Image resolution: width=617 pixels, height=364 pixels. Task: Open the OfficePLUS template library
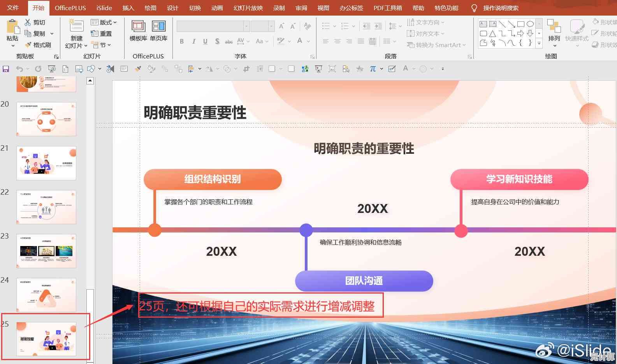pyautogui.click(x=138, y=30)
